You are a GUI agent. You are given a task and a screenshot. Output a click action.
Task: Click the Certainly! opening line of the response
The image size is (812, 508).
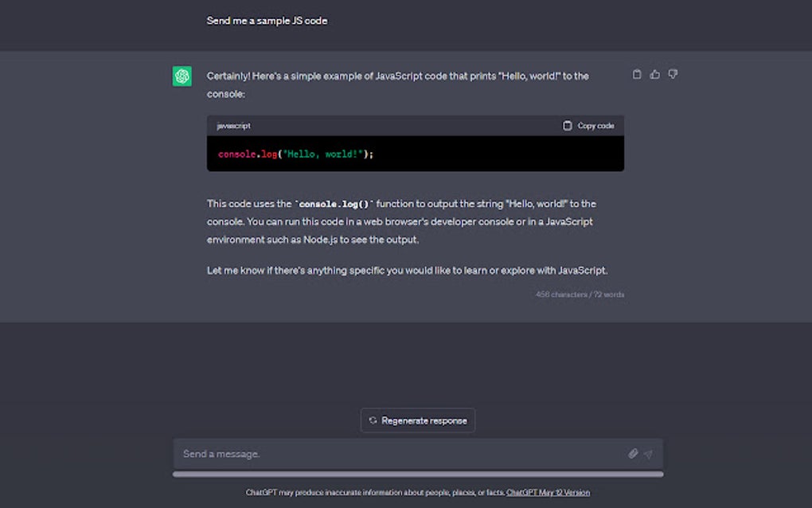397,76
